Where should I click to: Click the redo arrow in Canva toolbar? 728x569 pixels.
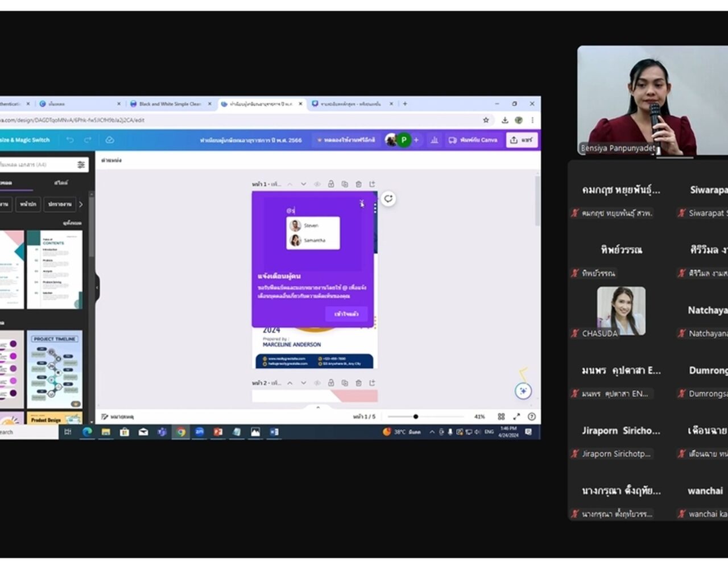[88, 140]
